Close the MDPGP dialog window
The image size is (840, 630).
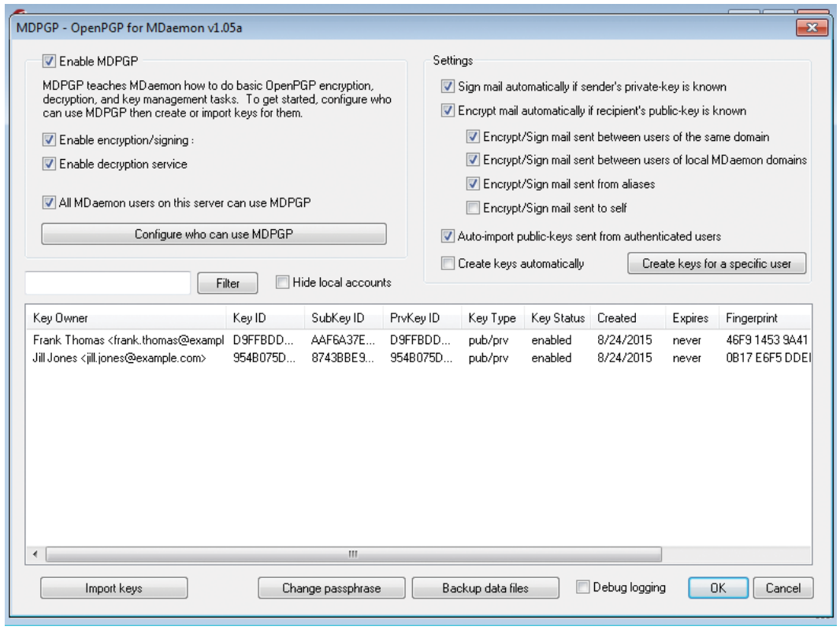[812, 28]
